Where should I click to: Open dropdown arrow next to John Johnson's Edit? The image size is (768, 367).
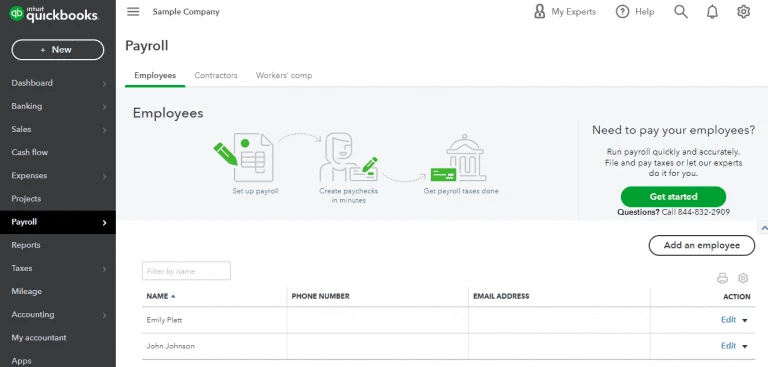[744, 346]
